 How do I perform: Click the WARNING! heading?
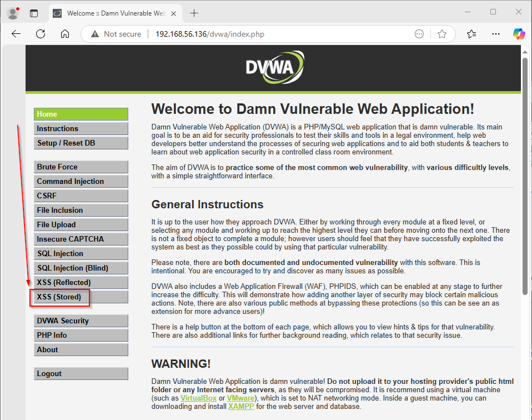point(181,364)
